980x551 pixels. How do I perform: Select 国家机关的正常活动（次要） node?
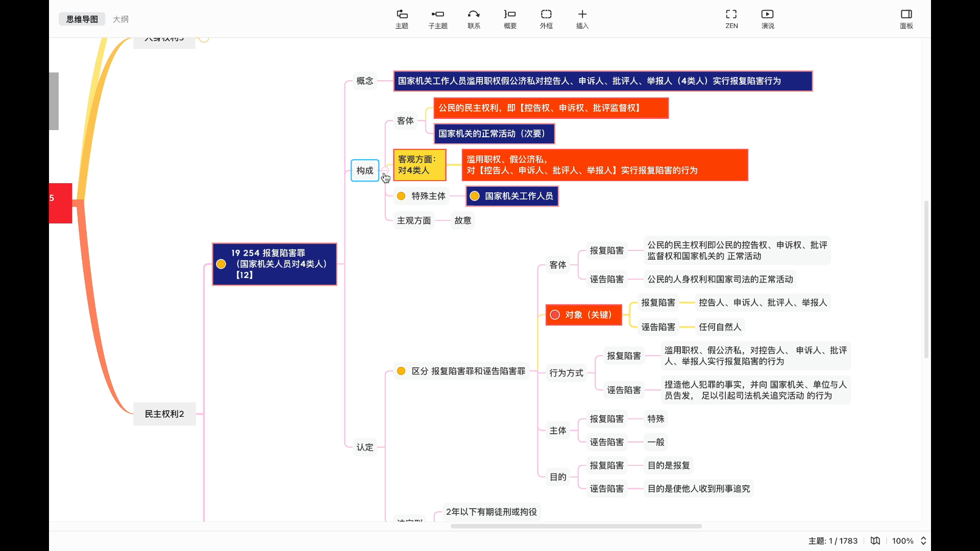[494, 134]
